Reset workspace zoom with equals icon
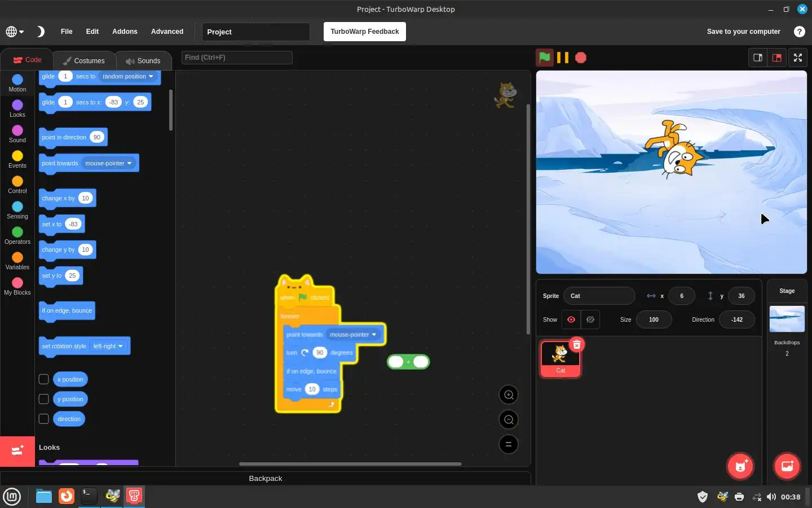Screen dimensions: 812x508 pyautogui.click(x=509, y=444)
